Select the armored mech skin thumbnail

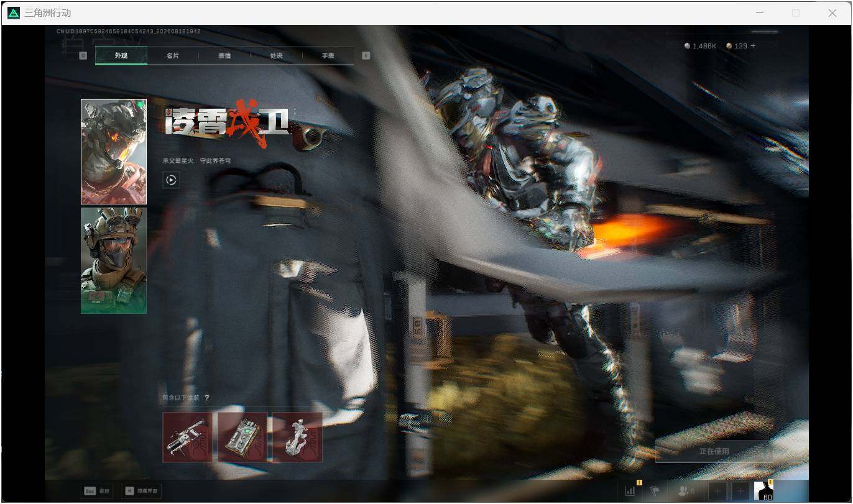click(x=114, y=152)
